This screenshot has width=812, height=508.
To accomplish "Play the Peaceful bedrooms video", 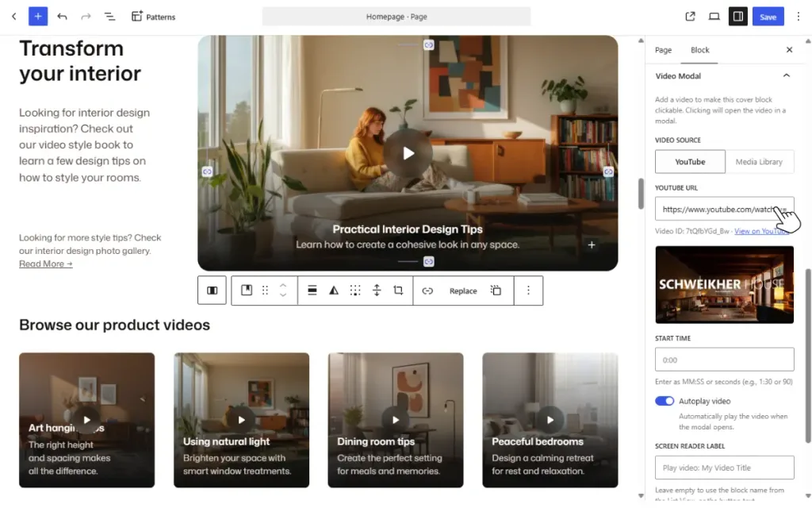I will pyautogui.click(x=550, y=420).
